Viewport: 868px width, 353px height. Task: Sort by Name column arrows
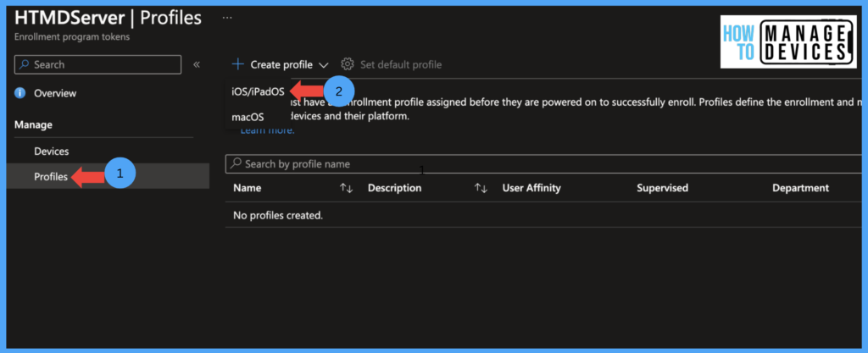click(347, 189)
